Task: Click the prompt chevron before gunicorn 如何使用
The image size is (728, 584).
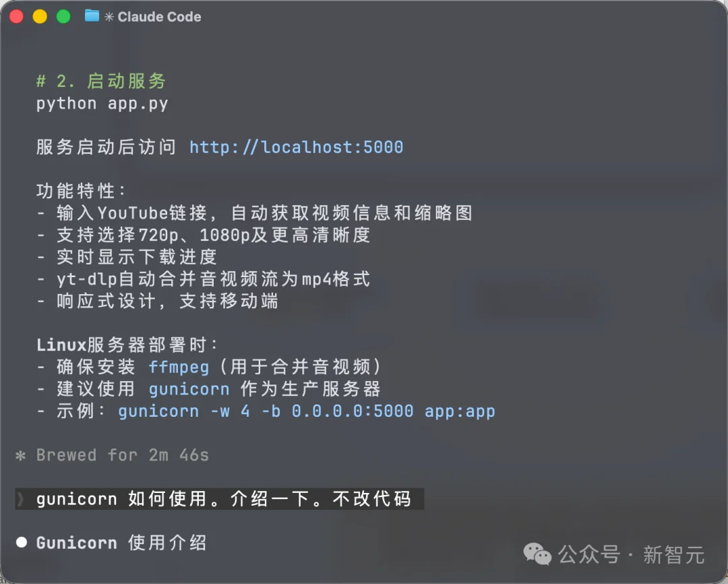Action: (20, 499)
